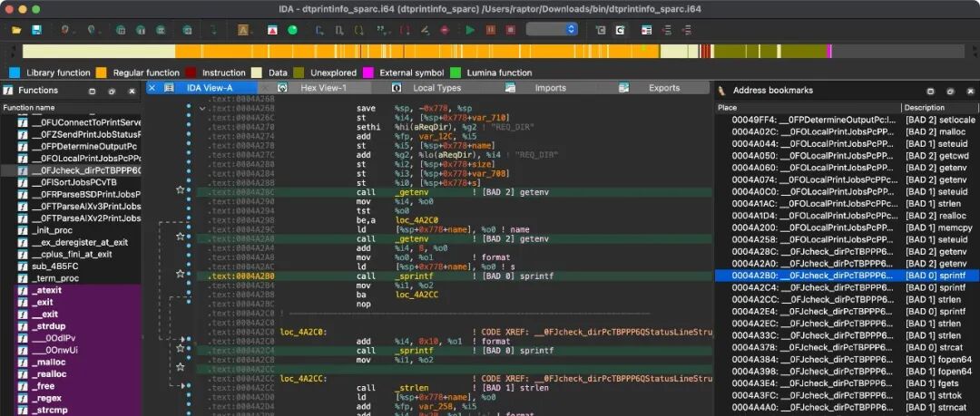Select bookmark 0004A200 memcpy
The width and height of the screenshot is (980, 416).
tap(847, 227)
